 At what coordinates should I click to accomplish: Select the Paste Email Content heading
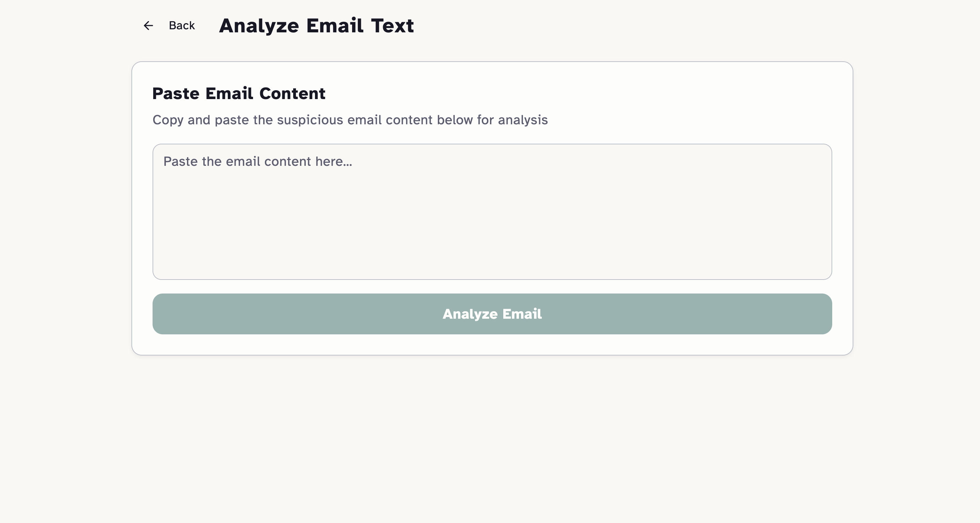click(239, 93)
